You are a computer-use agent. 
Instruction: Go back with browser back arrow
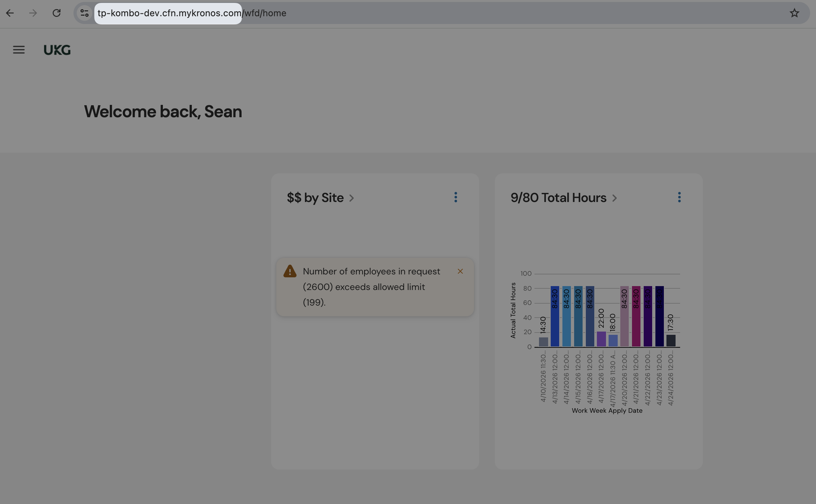point(10,13)
